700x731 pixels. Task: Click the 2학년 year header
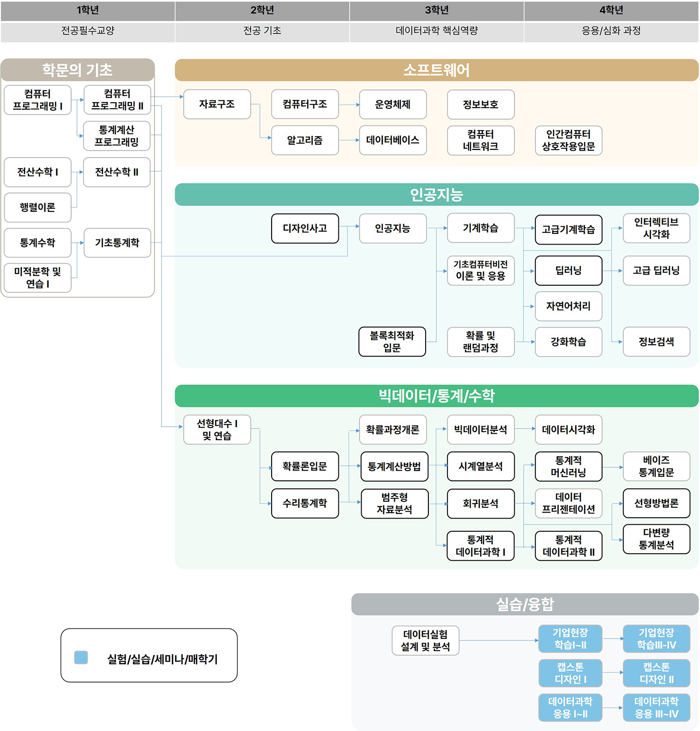pyautogui.click(x=262, y=10)
